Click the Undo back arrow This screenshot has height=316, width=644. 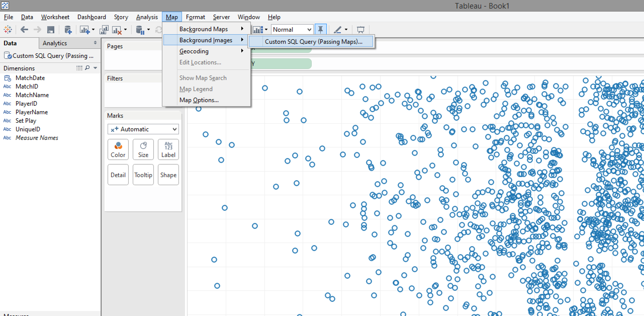click(x=24, y=30)
